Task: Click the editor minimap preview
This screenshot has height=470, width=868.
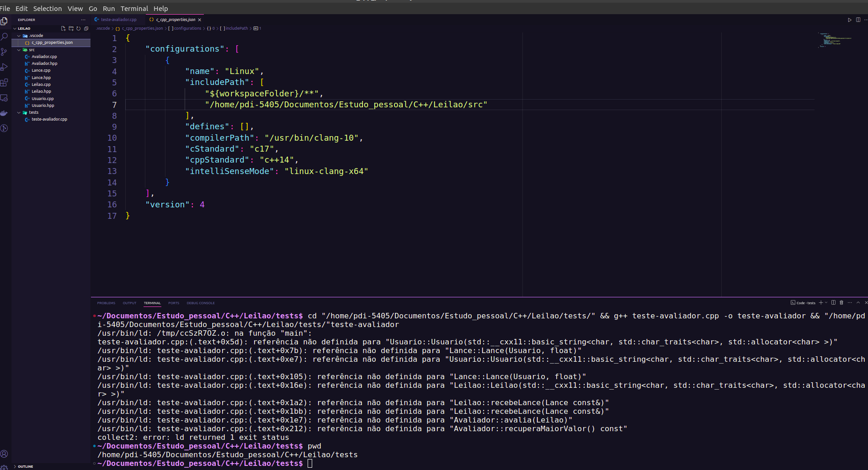Action: coord(834,40)
